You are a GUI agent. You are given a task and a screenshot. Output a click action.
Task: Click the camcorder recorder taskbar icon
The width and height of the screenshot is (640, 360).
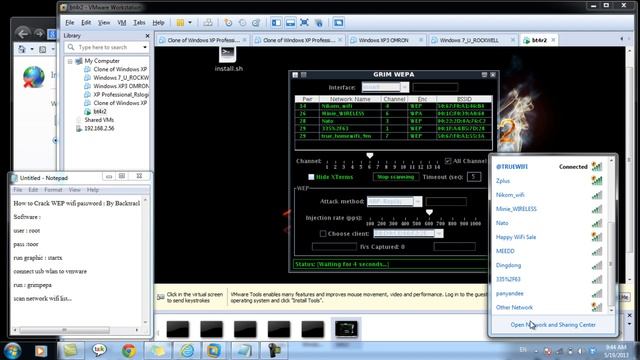[x=274, y=351]
